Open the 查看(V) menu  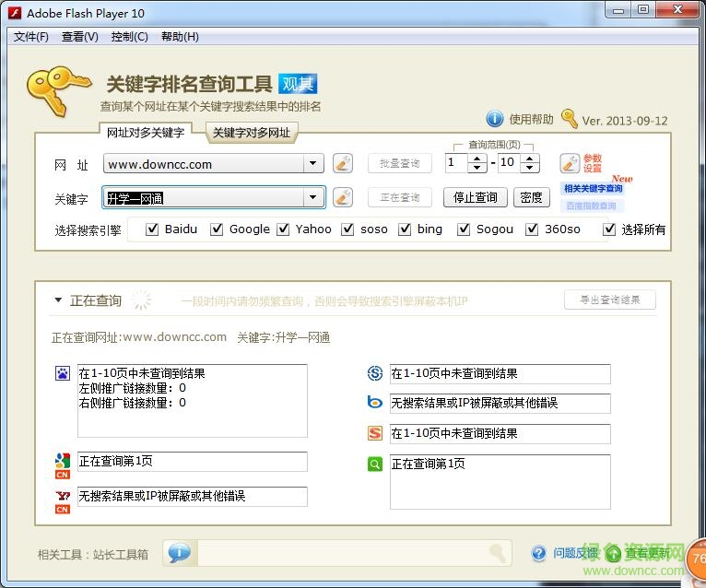(x=79, y=37)
